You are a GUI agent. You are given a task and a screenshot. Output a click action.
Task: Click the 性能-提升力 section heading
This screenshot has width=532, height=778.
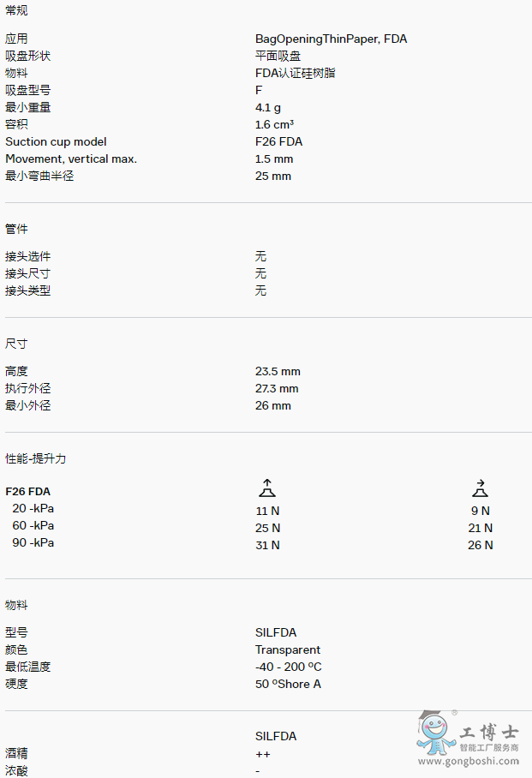click(x=36, y=458)
